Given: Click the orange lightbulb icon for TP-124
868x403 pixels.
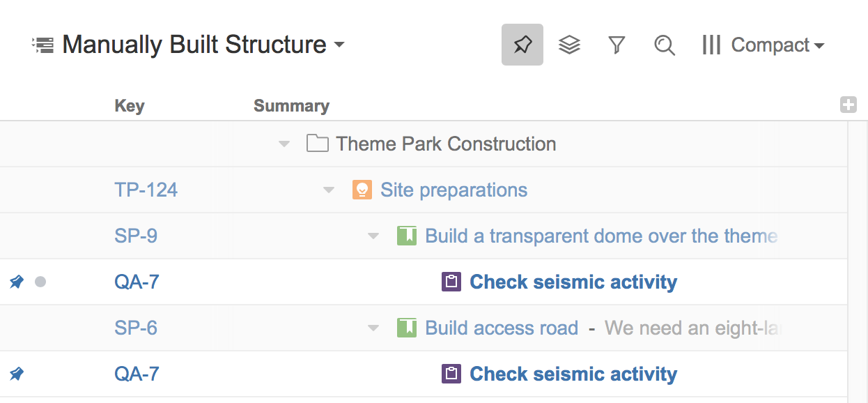Looking at the screenshot, I should click(x=362, y=190).
